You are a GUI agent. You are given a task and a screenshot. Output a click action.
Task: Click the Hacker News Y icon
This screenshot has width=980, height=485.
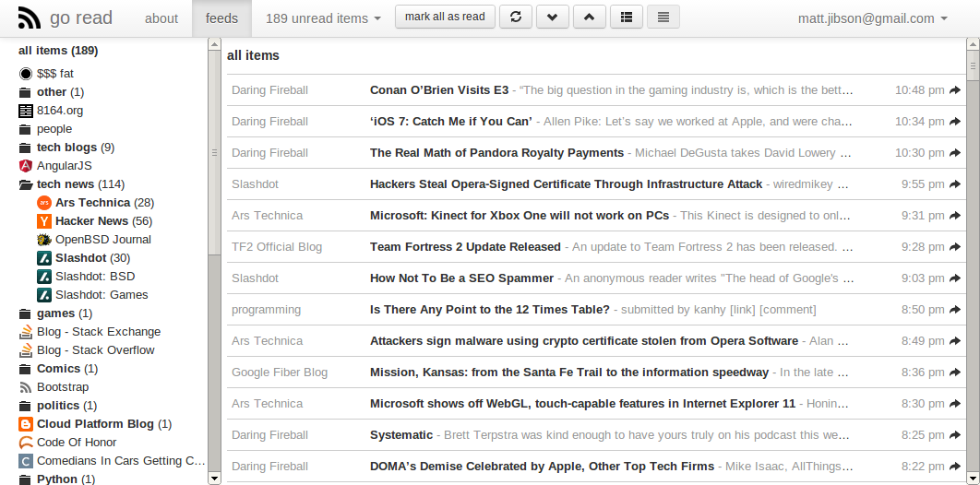click(x=43, y=221)
